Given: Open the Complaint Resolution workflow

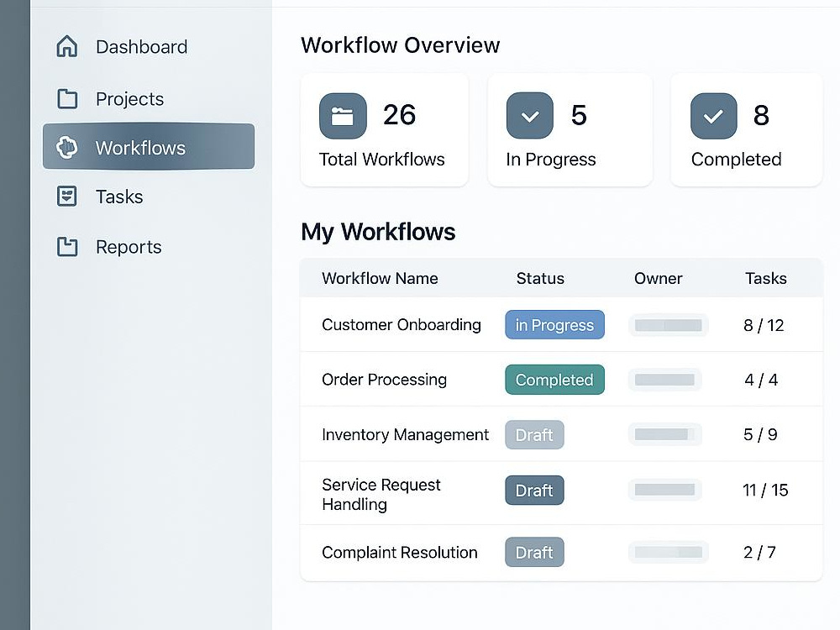Looking at the screenshot, I should [399, 553].
